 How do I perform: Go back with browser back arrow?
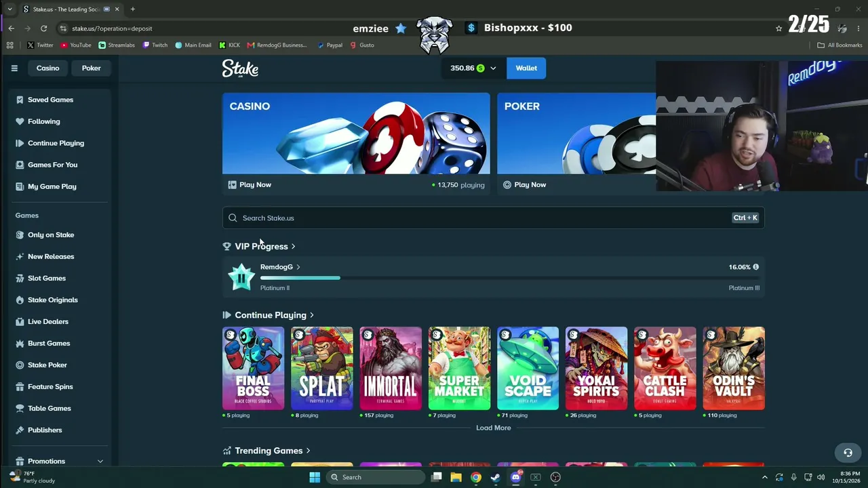11,28
